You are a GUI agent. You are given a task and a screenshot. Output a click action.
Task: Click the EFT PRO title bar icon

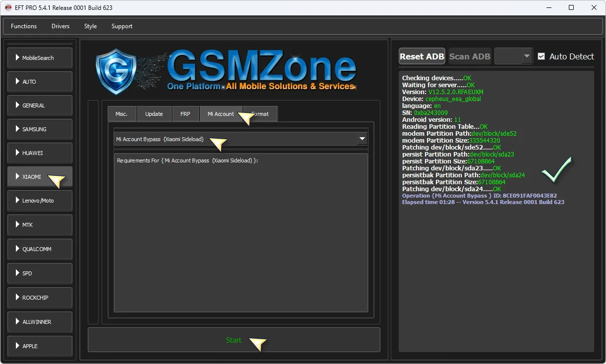coord(8,7)
